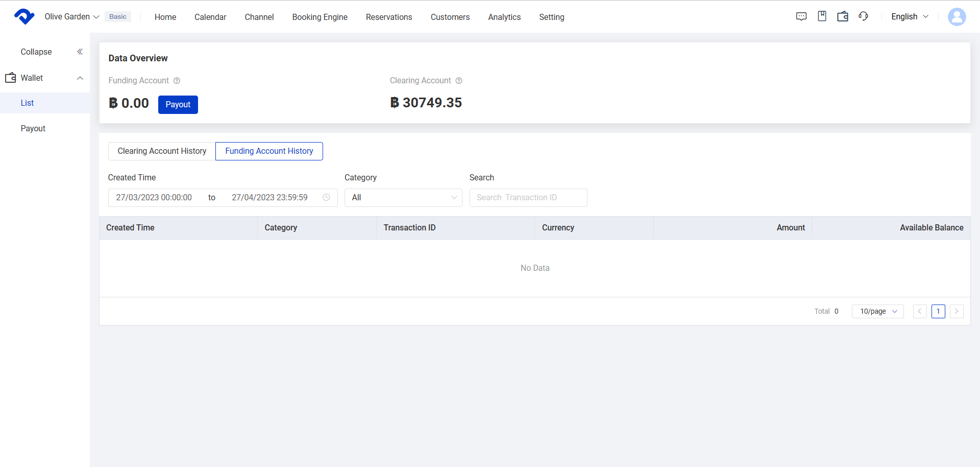Viewport: 980px width, 467px height.
Task: Click the Search Transaction ID field
Action: pos(528,198)
